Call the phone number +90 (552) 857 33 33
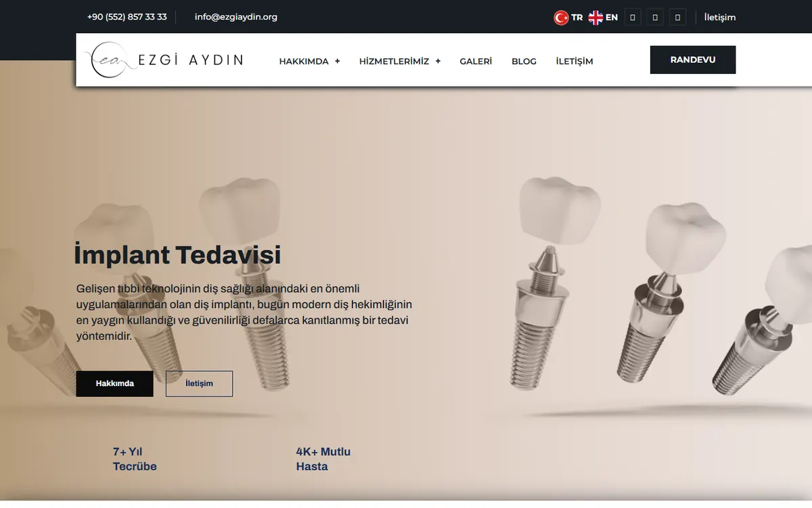812x508 pixels. (127, 17)
